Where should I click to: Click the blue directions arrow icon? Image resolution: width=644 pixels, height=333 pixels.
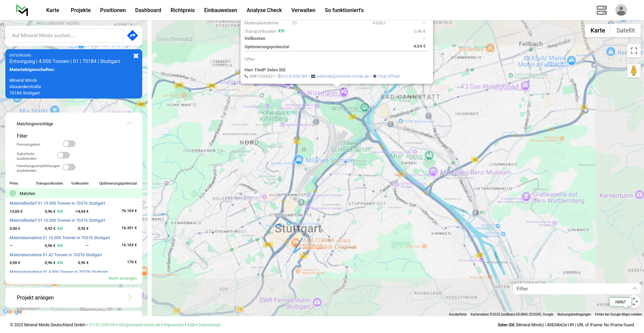132,35
